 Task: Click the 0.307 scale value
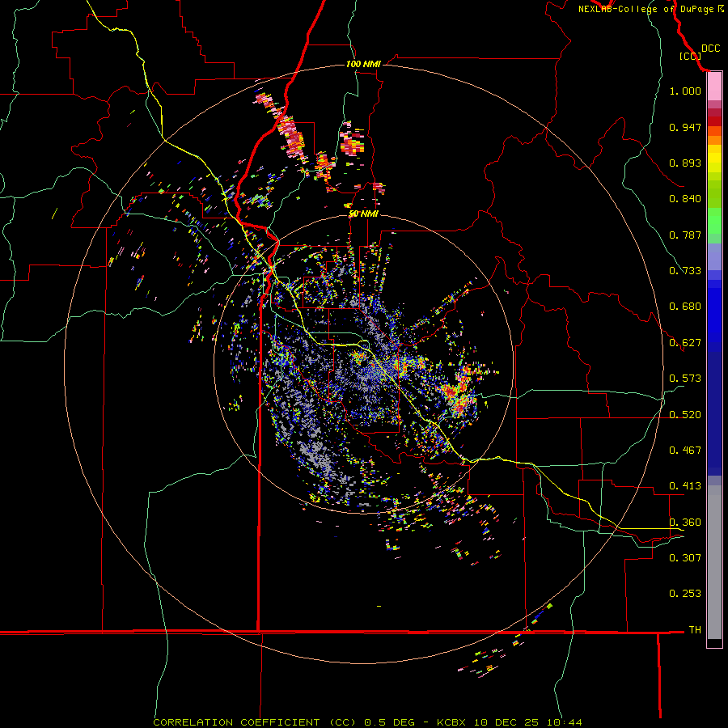(685, 558)
